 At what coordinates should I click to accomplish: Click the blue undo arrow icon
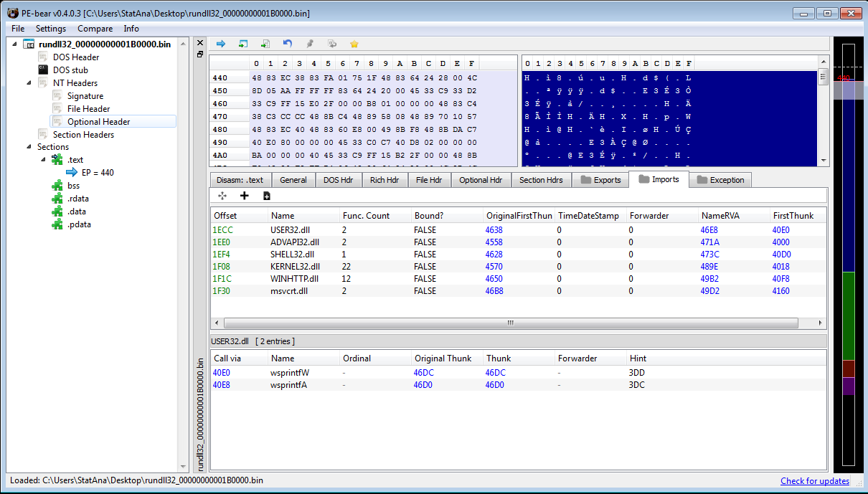point(288,44)
